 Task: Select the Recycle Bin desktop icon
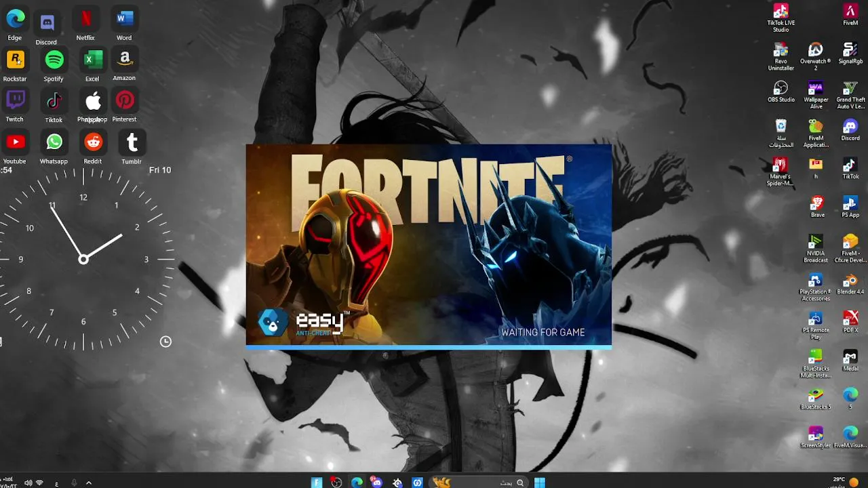coord(781,134)
